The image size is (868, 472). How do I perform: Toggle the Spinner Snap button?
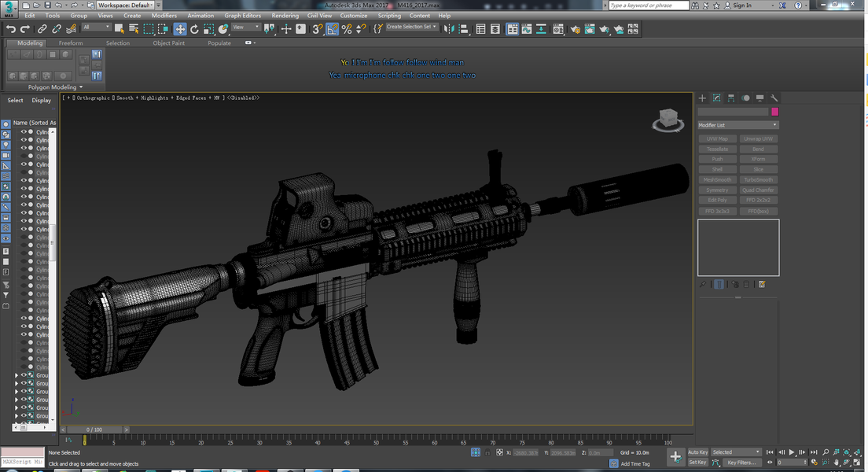(361, 29)
